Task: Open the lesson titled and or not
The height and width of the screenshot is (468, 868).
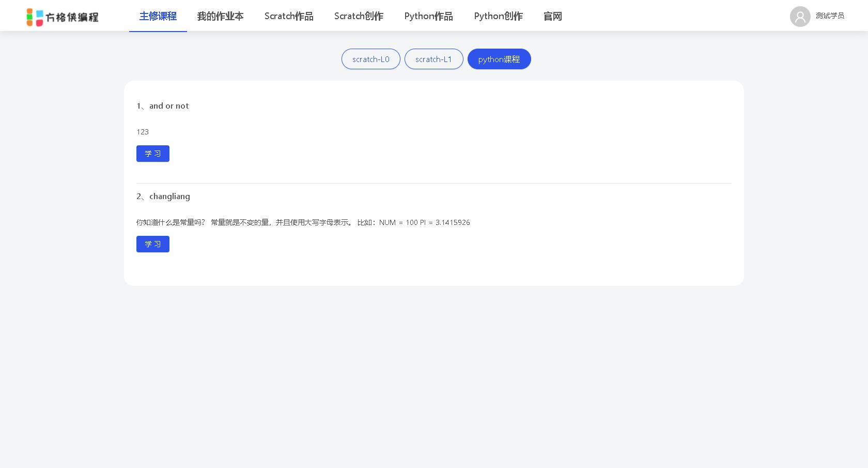Action: 162,105
